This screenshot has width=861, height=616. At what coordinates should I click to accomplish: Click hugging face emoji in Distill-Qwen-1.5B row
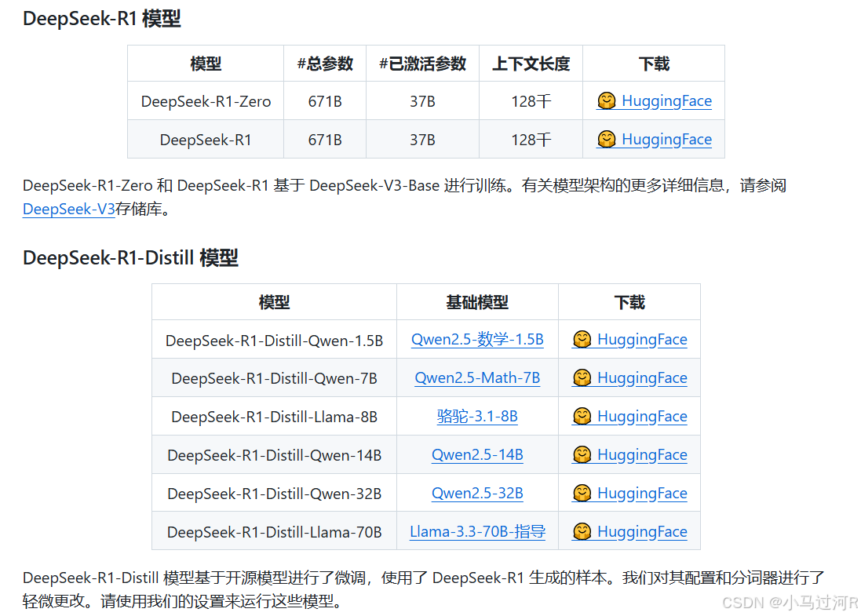pos(582,339)
